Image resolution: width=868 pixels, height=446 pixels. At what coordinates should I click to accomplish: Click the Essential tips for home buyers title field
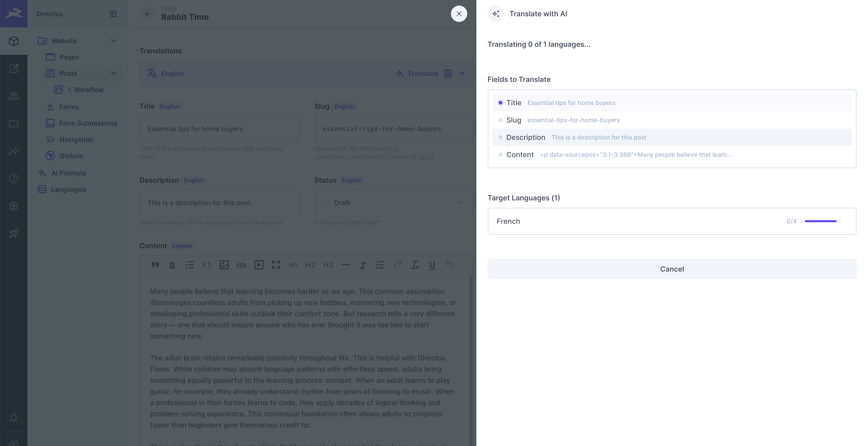(x=219, y=129)
